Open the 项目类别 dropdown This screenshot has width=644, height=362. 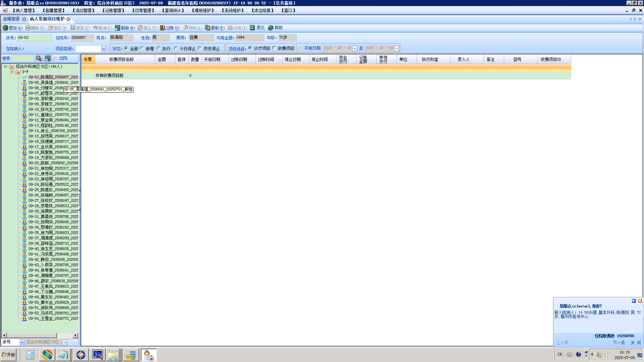coord(104,49)
